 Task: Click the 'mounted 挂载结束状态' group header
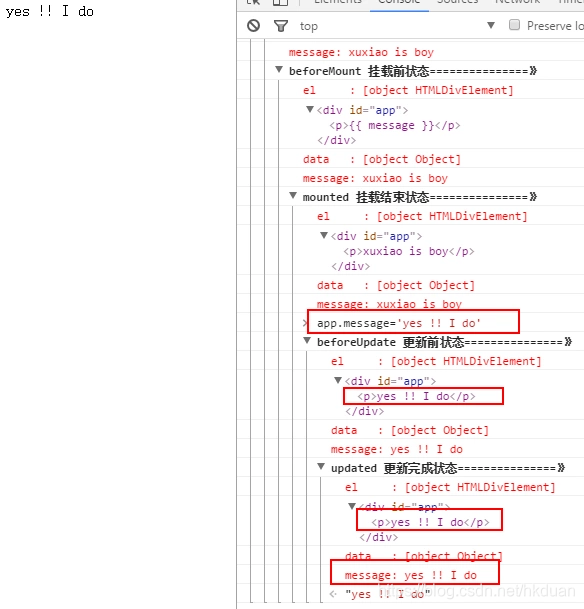click(420, 197)
